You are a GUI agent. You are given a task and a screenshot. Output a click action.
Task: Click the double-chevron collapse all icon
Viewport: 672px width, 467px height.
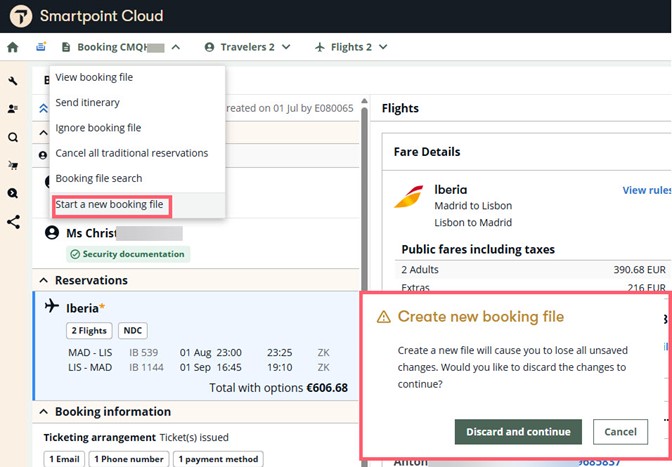(x=43, y=108)
